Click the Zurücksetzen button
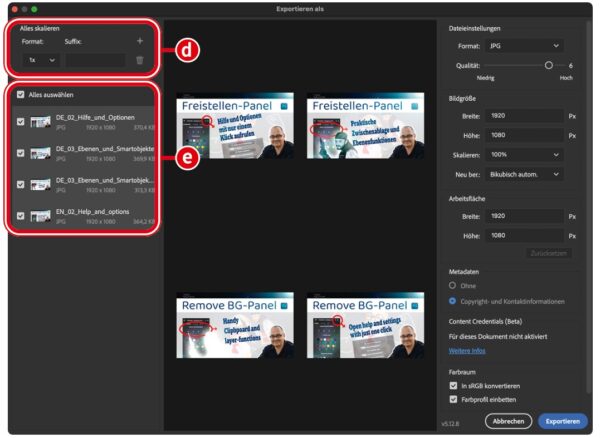Viewport: 600px width, 438px height. pyautogui.click(x=549, y=253)
